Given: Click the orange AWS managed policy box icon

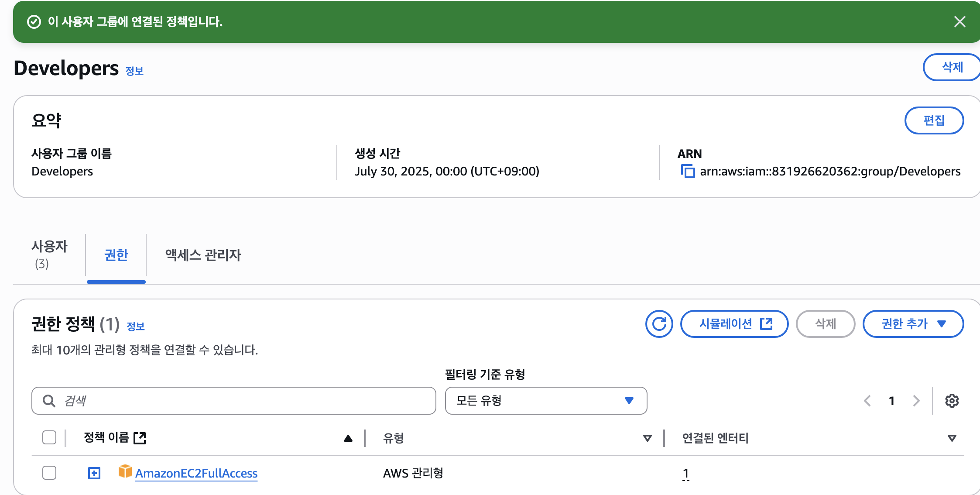Looking at the screenshot, I should (x=125, y=472).
